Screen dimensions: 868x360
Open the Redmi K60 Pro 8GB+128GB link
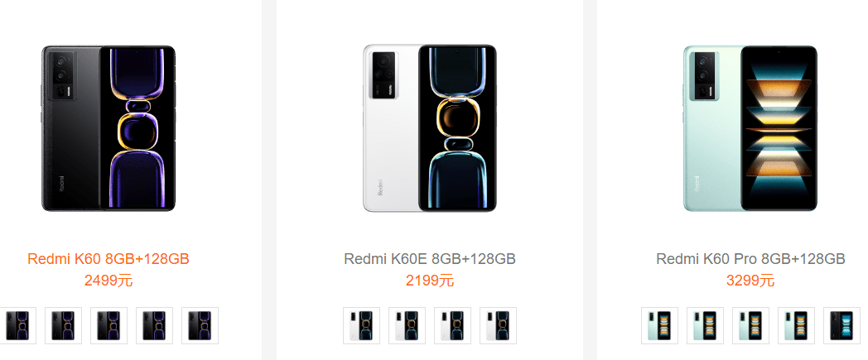tap(750, 259)
